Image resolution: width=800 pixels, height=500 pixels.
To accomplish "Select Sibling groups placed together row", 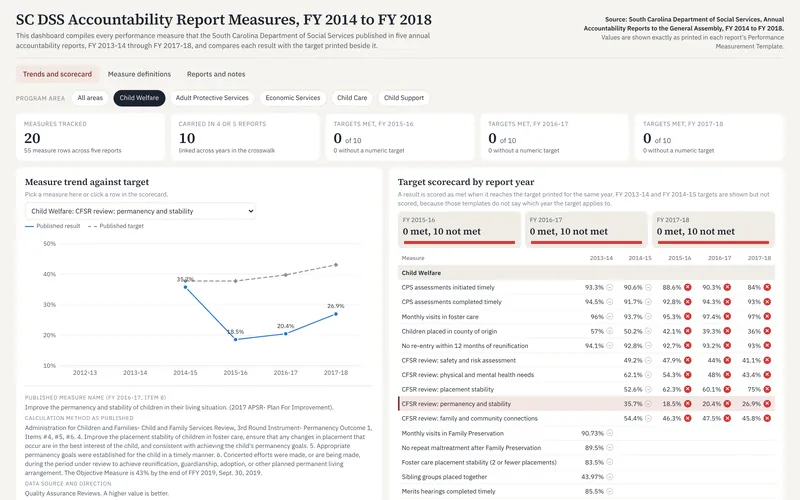I will coord(586,477).
